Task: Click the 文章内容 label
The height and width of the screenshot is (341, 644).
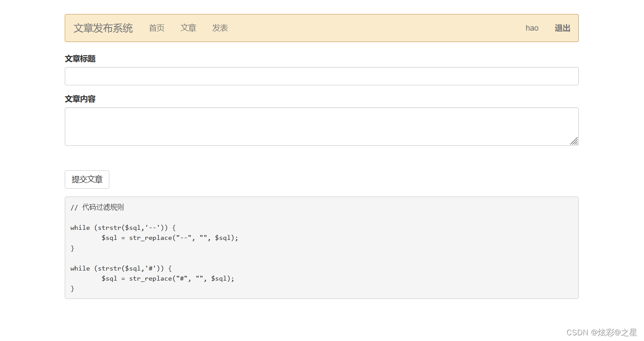Action: [80, 99]
